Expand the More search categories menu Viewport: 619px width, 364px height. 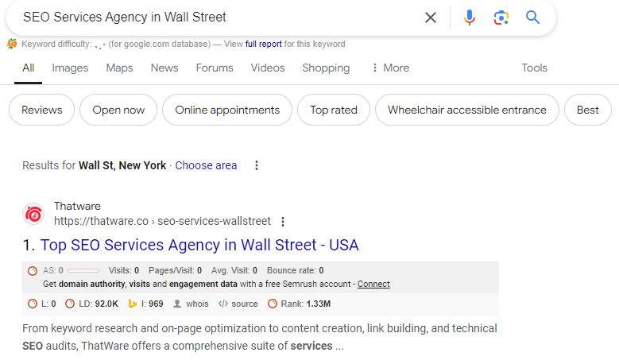[391, 68]
